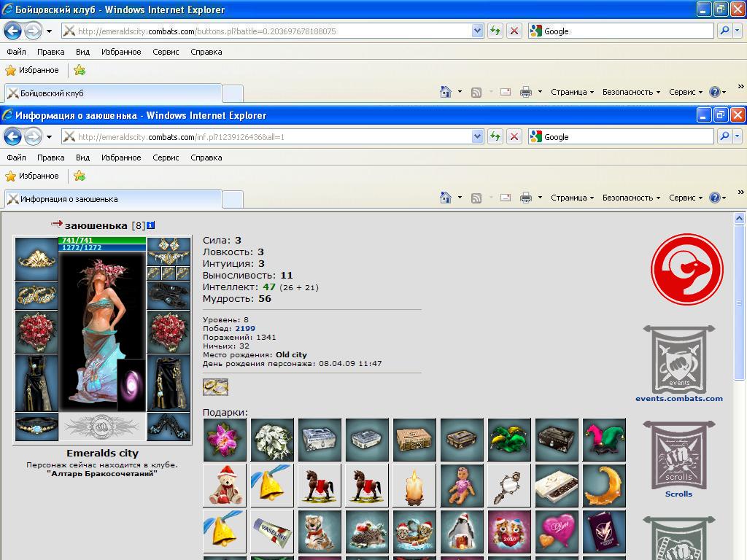
Task: Open the Home button dropdown arrow in front window
Action: (x=460, y=197)
